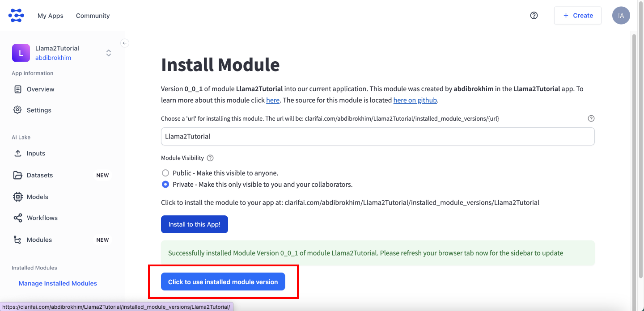The image size is (644, 311).
Task: Expand the Llama2Tutorial app switcher chevrons
Action: [x=109, y=53]
